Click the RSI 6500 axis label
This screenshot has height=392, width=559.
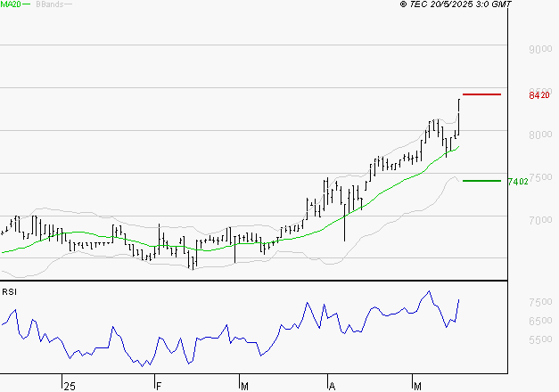click(x=540, y=321)
